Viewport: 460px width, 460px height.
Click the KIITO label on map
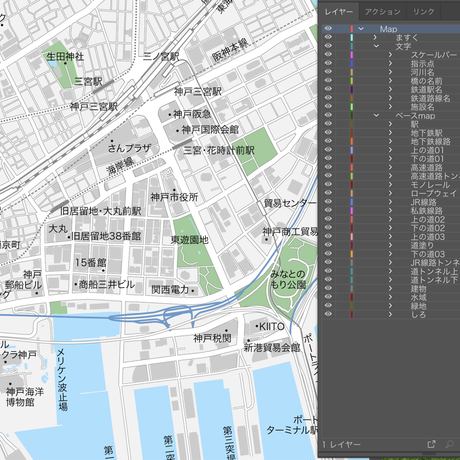(272, 326)
